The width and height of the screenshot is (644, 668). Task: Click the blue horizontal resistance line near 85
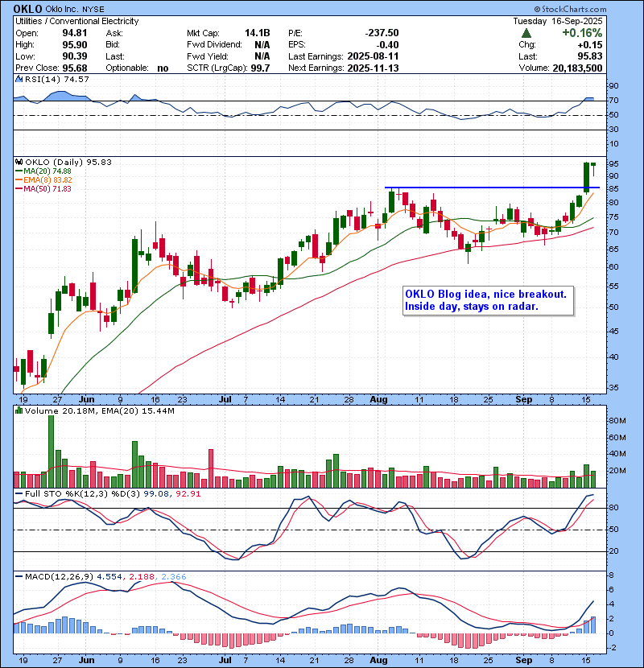492,188
